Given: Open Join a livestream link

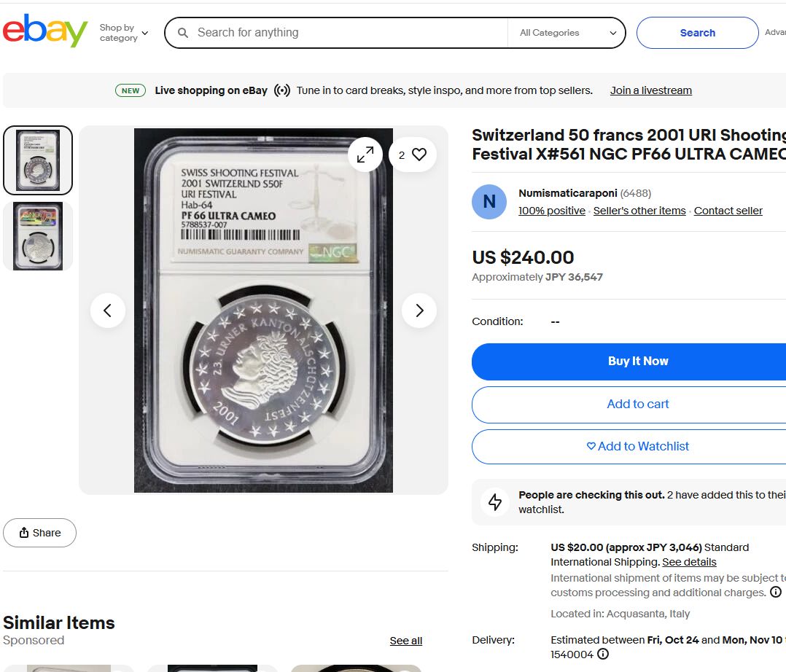Looking at the screenshot, I should point(650,90).
